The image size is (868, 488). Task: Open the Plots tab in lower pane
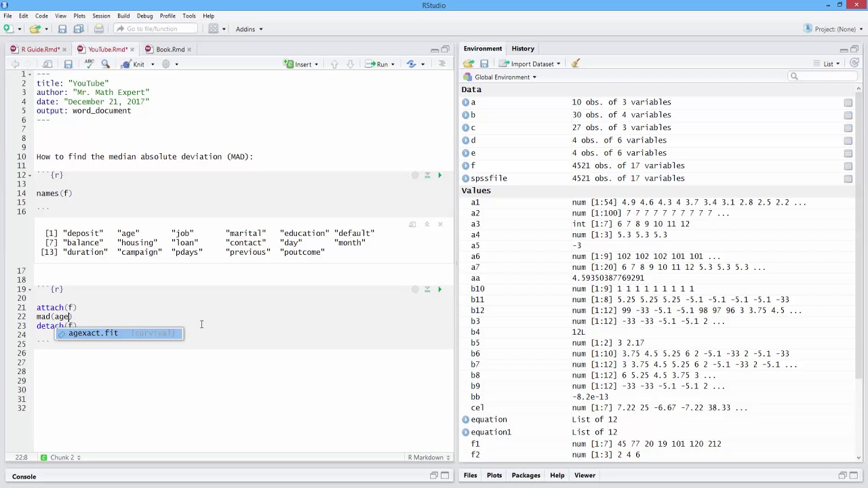tap(494, 475)
